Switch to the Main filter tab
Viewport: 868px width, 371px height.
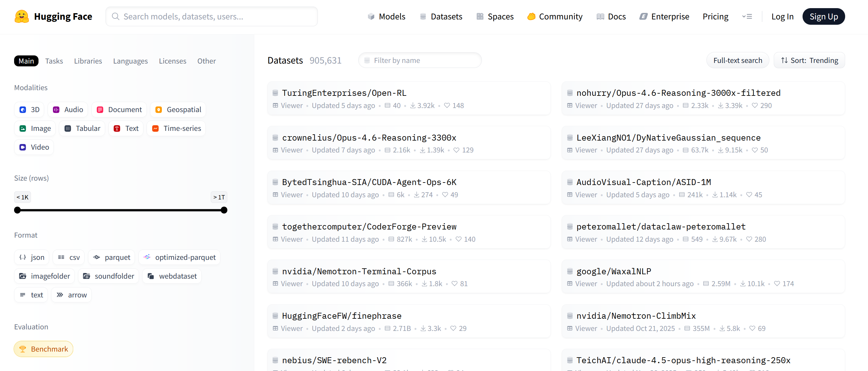pos(26,61)
